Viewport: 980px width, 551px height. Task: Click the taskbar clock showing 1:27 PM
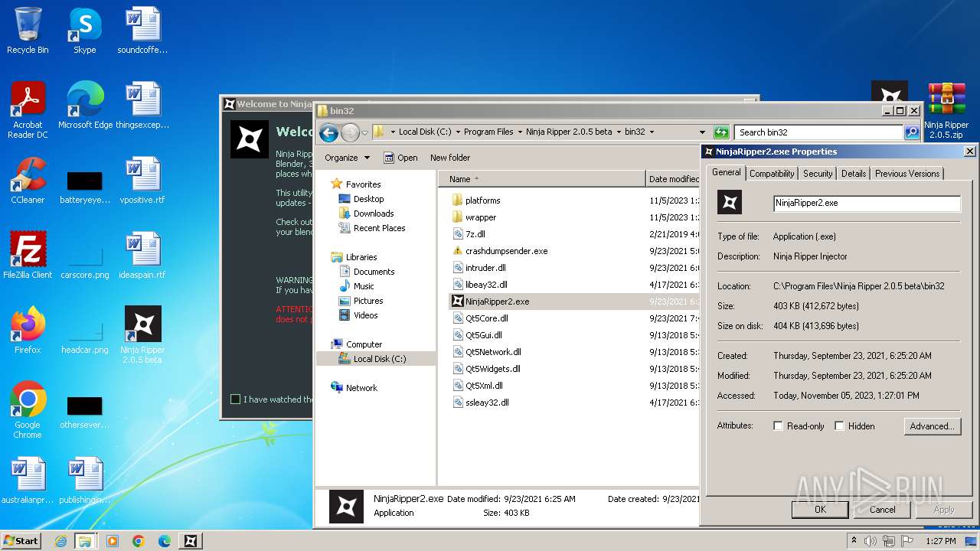click(940, 541)
